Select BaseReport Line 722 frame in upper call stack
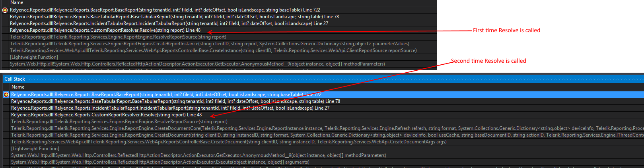The width and height of the screenshot is (644, 168). pos(165,10)
